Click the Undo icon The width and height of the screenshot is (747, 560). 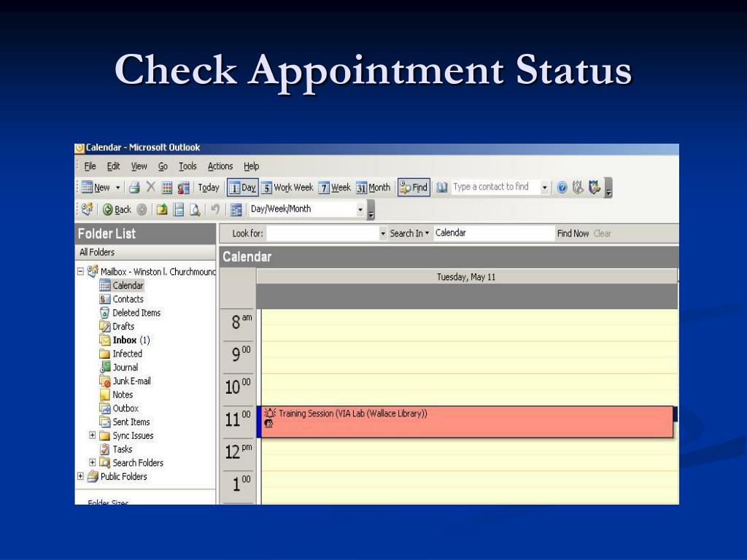[215, 209]
